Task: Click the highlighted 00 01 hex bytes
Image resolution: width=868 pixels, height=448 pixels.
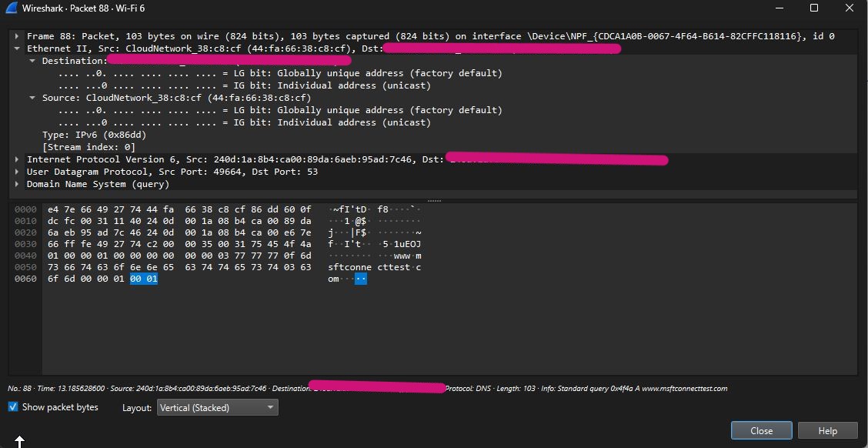Action: [x=144, y=279]
